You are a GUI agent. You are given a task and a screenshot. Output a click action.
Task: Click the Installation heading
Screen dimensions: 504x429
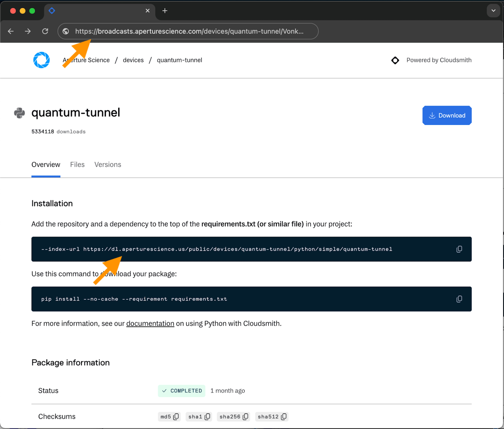pyautogui.click(x=52, y=203)
